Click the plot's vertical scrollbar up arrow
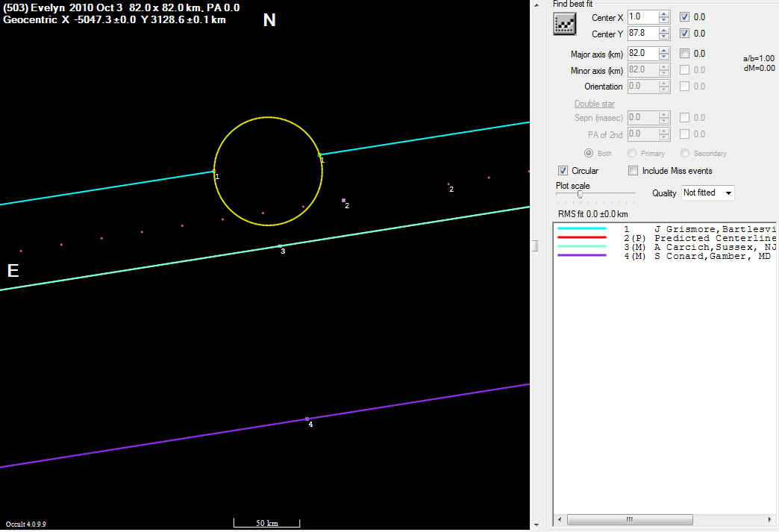779x532 pixels. click(536, 5)
